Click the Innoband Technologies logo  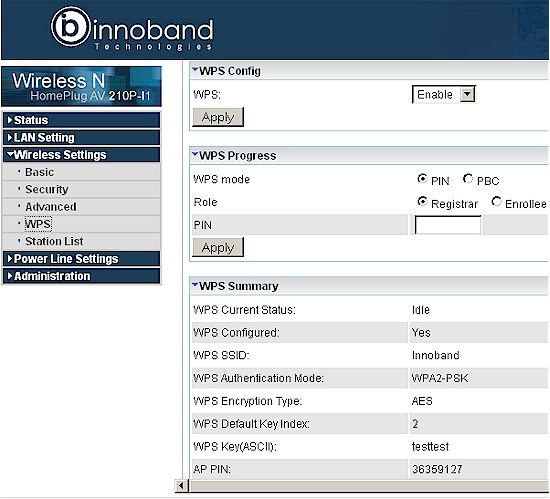[x=132, y=29]
